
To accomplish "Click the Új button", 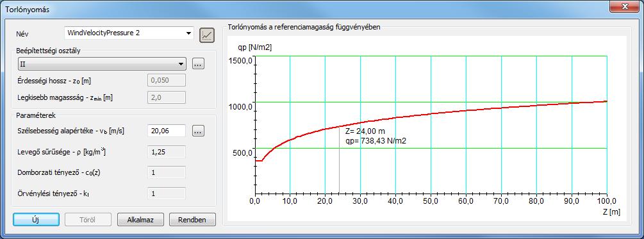I will pyautogui.click(x=36, y=220).
